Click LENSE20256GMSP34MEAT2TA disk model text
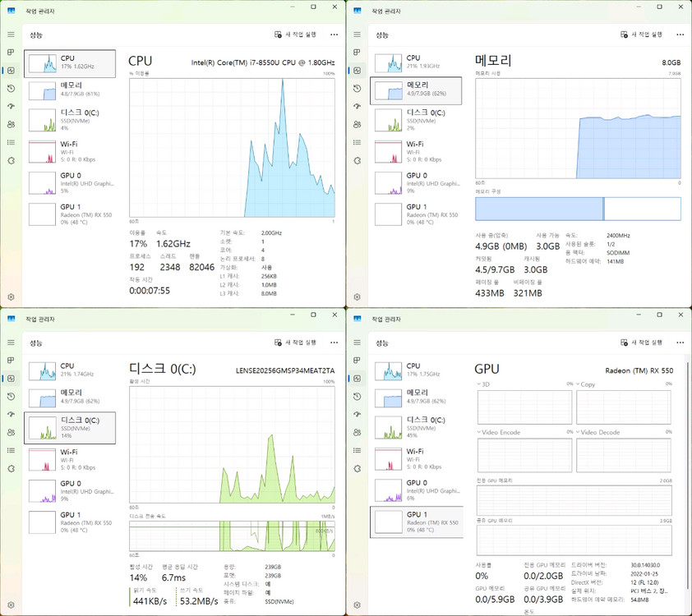This screenshot has height=616, width=692. pyautogui.click(x=285, y=370)
